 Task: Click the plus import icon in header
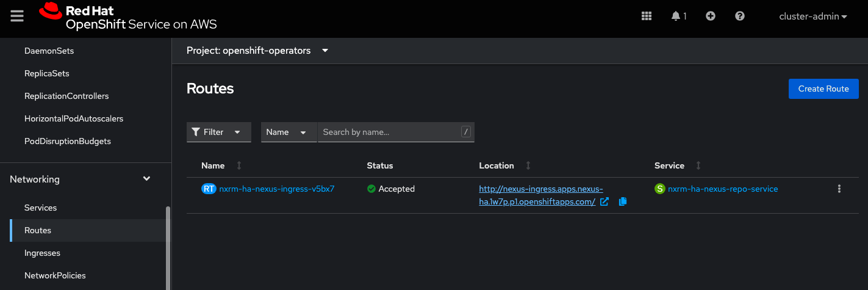(711, 16)
